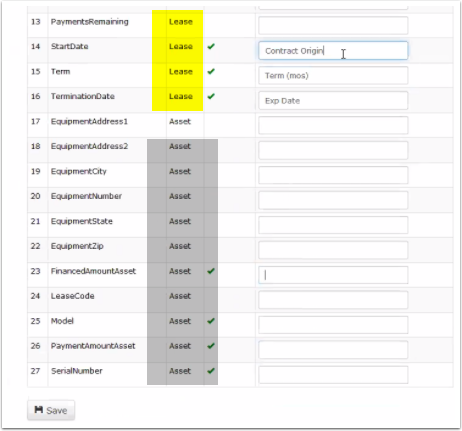Click the green checkmark in PaymentAmountAsset row

tap(211, 346)
